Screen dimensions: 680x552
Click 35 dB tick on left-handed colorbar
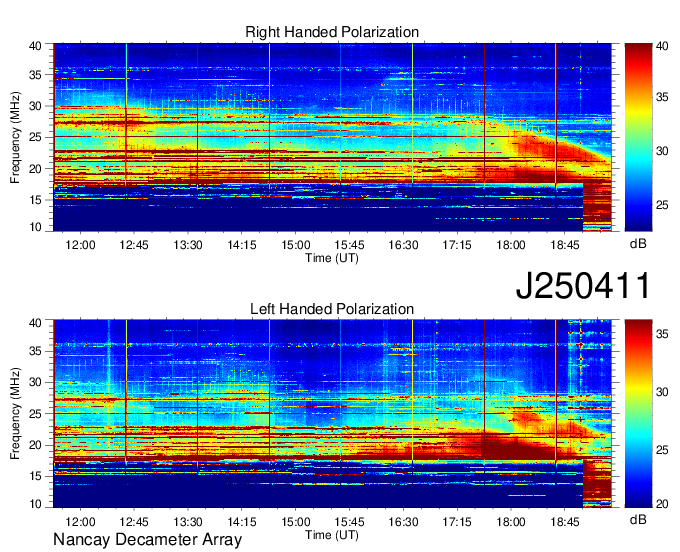(662, 334)
